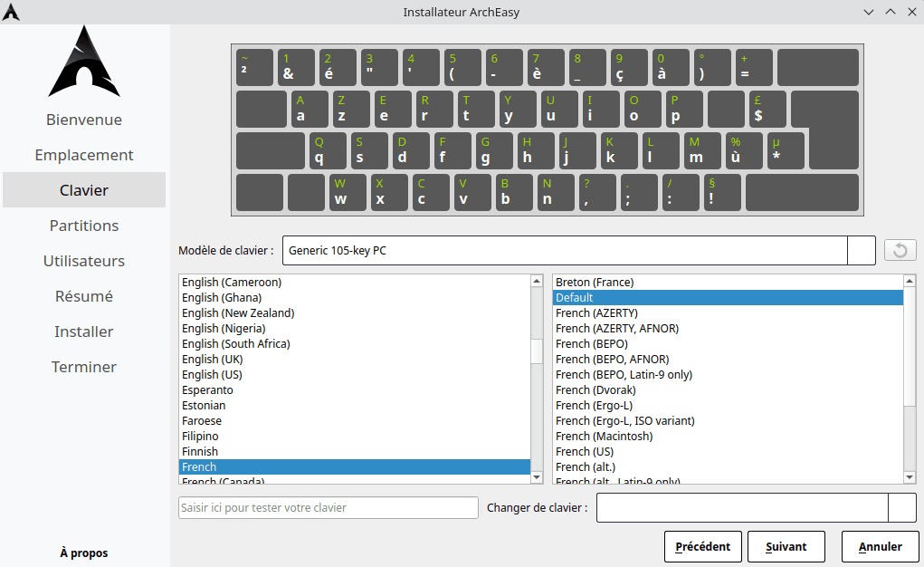Click the large Arch logo in the sidebar

coord(84,62)
